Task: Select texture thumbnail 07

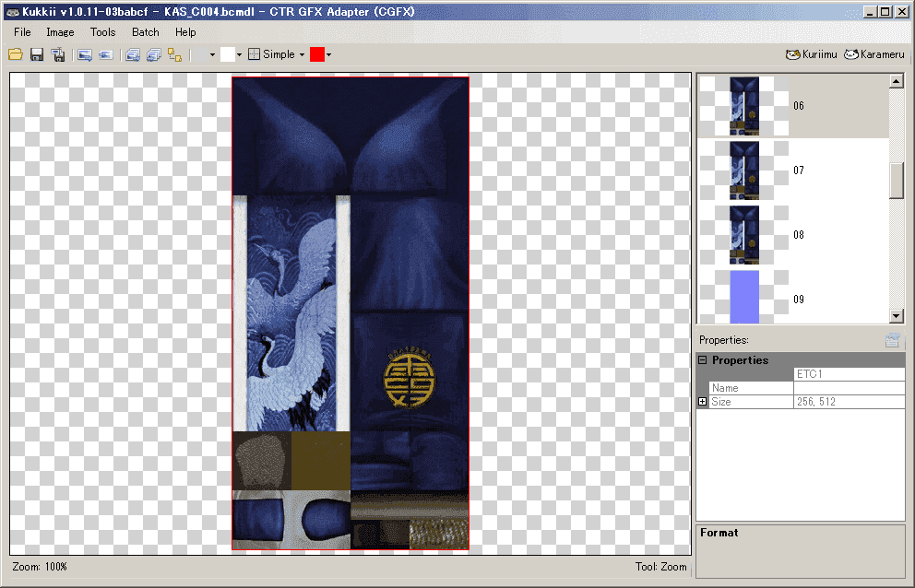Action: point(744,171)
